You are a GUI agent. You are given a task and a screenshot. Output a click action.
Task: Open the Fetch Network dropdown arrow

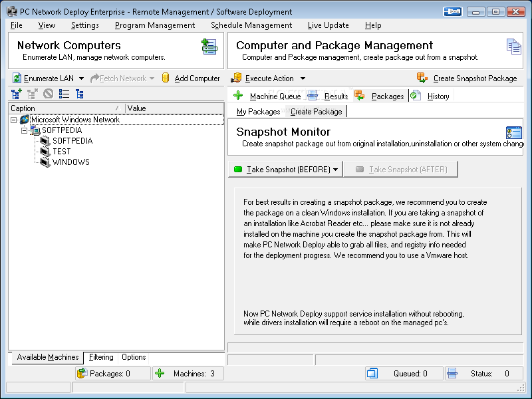(x=152, y=78)
